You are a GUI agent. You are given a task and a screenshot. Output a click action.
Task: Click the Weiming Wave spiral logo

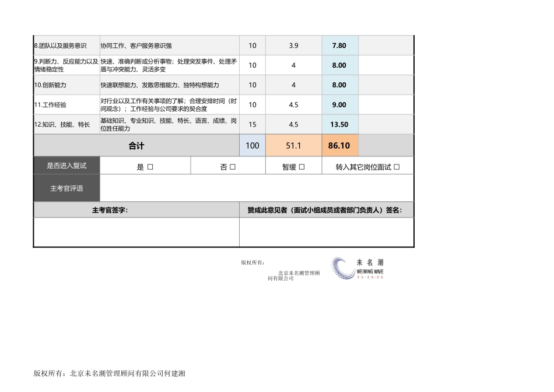pos(341,267)
